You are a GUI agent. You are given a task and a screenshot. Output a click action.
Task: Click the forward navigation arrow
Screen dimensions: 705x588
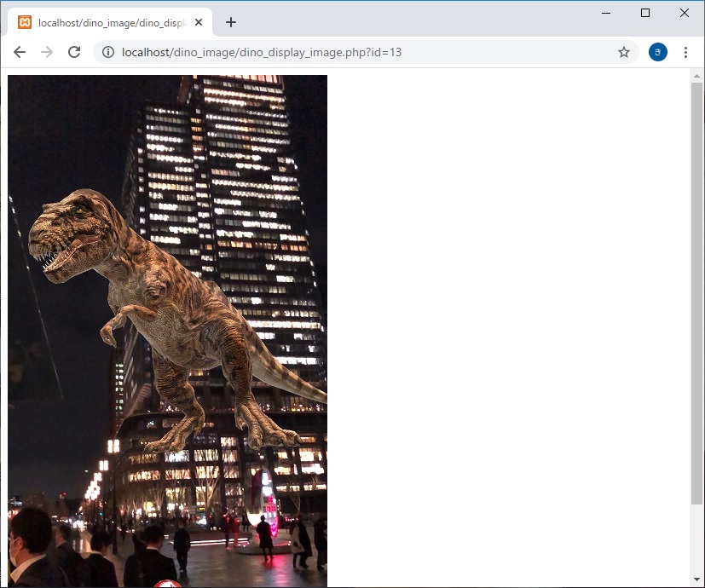[47, 52]
